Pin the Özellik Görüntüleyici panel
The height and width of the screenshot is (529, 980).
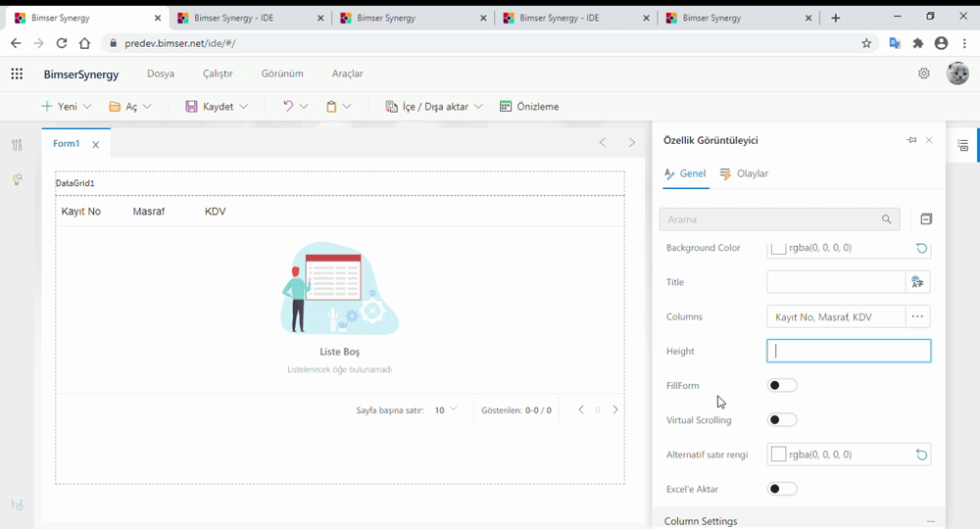click(911, 140)
